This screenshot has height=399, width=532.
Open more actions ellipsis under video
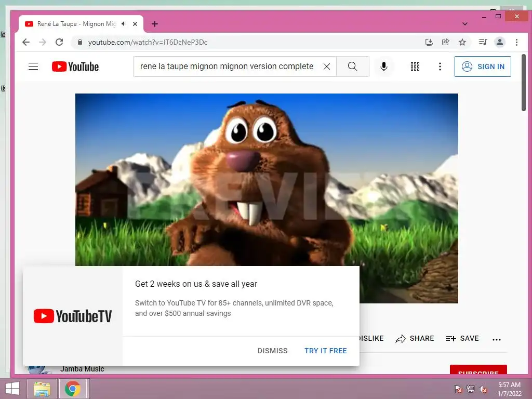pos(496,339)
